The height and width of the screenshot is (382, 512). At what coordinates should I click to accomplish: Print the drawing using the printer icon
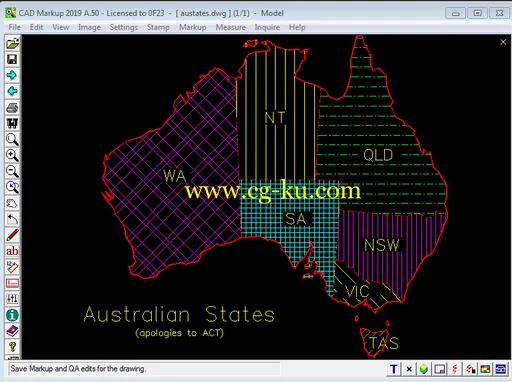[12, 107]
